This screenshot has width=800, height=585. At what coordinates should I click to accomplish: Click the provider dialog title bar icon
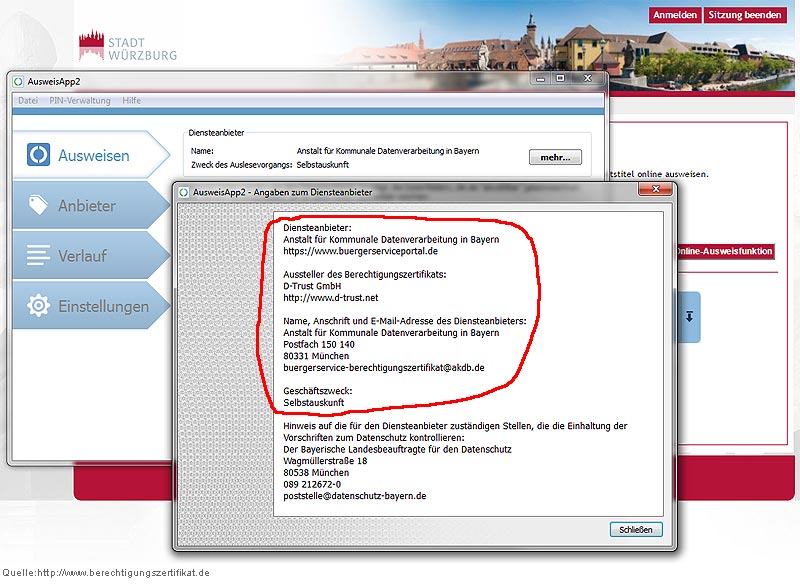point(184,192)
